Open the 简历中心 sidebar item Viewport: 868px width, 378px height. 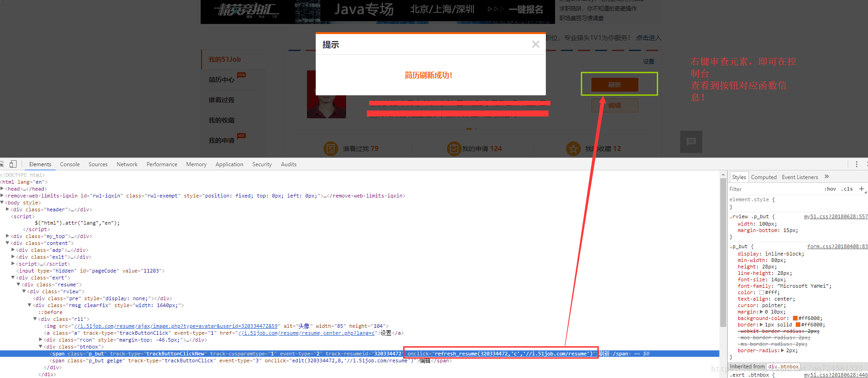221,80
